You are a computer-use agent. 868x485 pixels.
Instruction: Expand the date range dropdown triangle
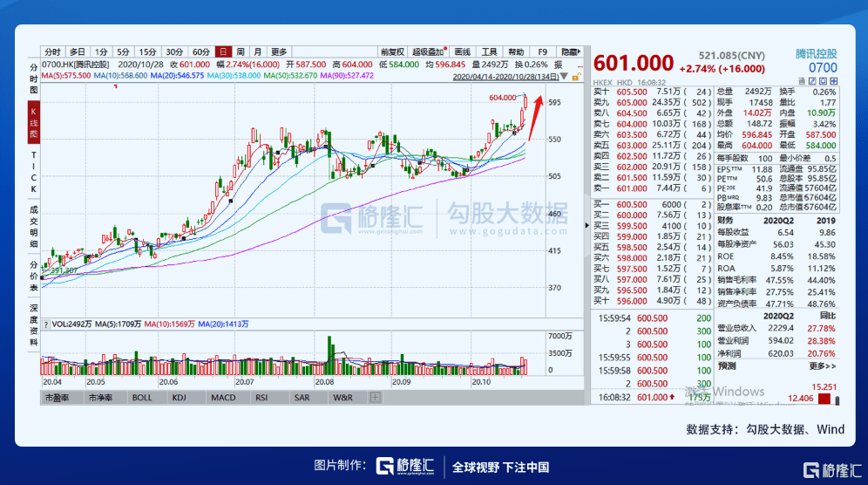click(x=564, y=77)
